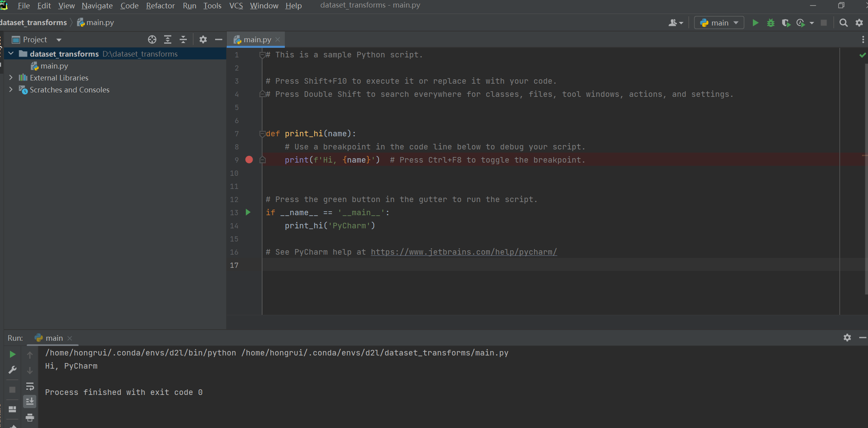Click the 'Hi, PyCharm' console output line
Screen dimensions: 868x428
coord(71,366)
